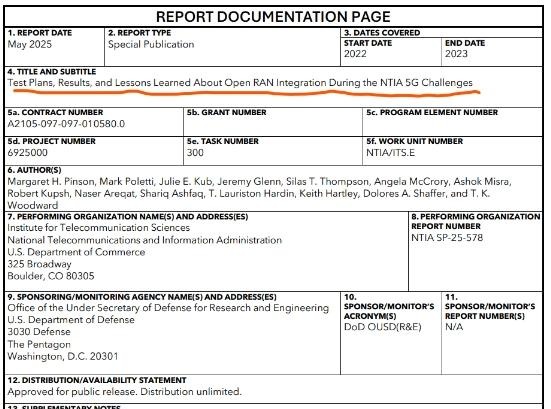Select task number '300'
Screen dimensions: 551x409
[x=195, y=152]
